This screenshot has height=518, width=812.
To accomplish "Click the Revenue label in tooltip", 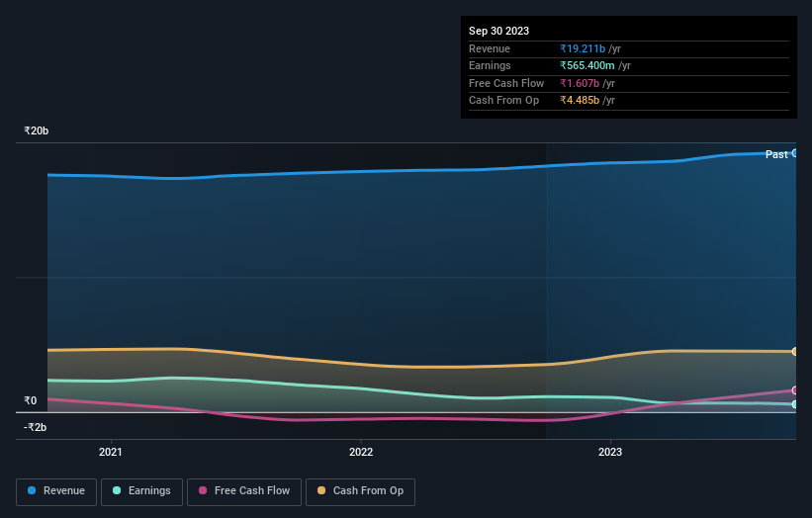I will pyautogui.click(x=490, y=48).
